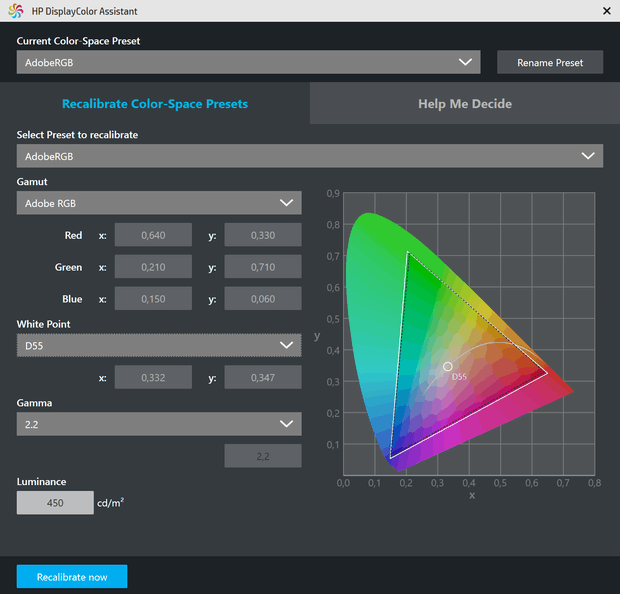Switch to Recalibrate Color-Space Presets tab
The image size is (620, 594).
[x=155, y=104]
